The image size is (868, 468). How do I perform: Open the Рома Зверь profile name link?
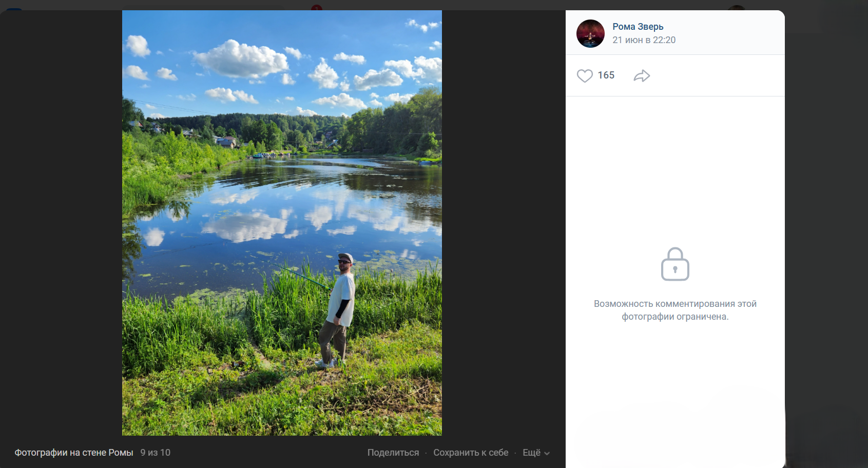tap(638, 27)
